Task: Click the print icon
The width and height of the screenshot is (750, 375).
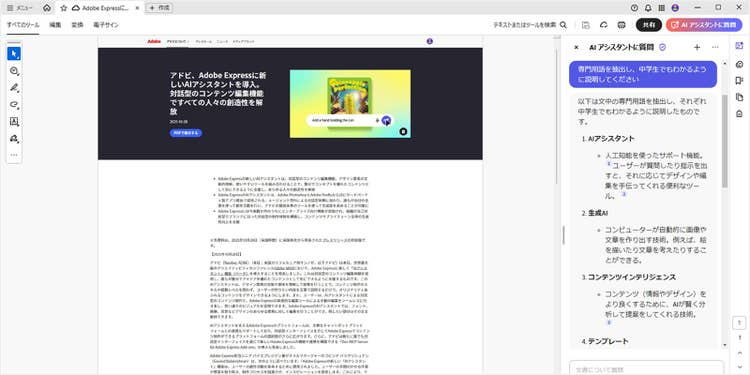Action: (x=621, y=25)
